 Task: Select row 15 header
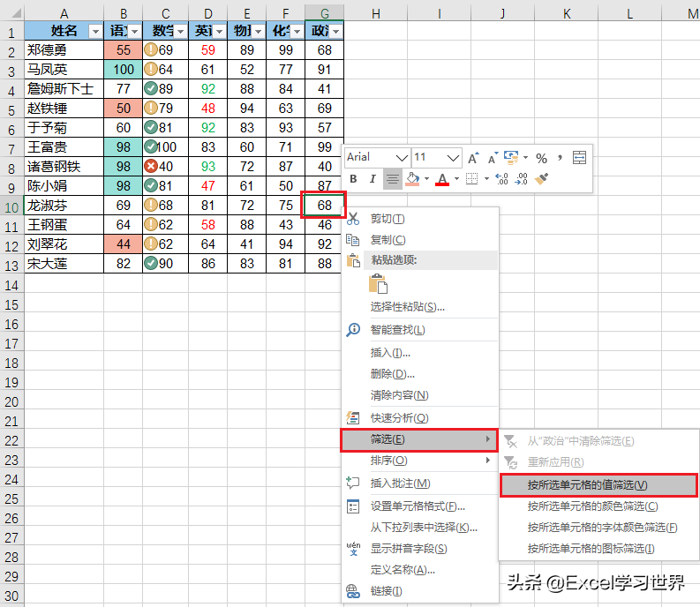click(11, 305)
